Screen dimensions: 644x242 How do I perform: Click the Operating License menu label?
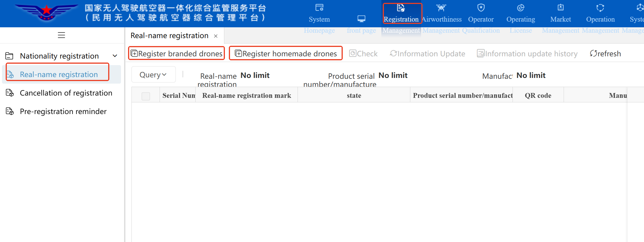tap(521, 25)
